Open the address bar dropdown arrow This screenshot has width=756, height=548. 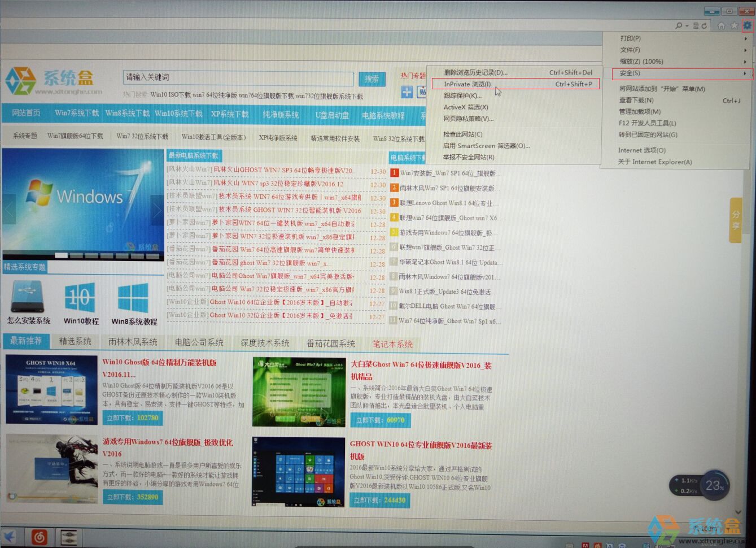click(x=687, y=26)
